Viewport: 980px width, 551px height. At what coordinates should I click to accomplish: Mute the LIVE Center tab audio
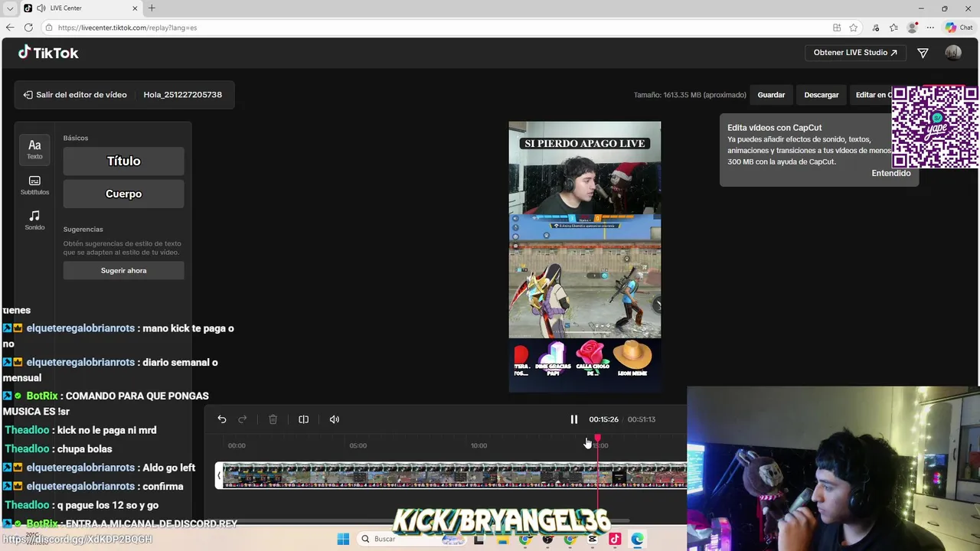[41, 8]
